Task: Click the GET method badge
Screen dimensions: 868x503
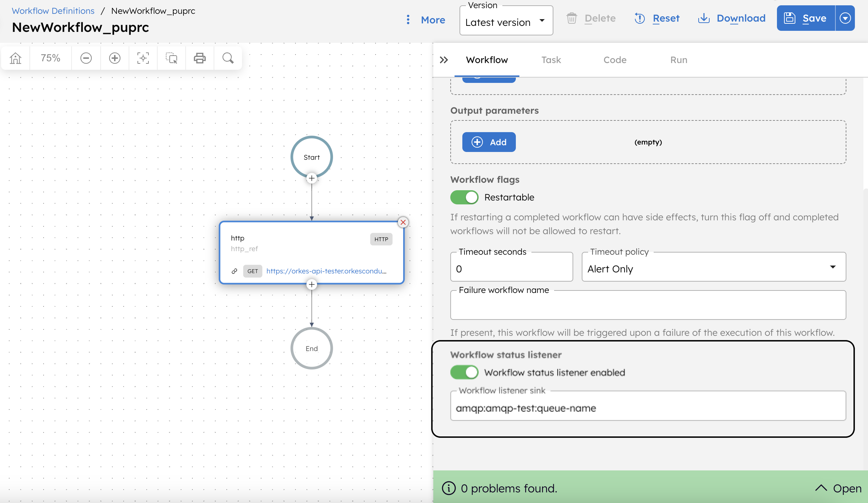Action: [x=253, y=271]
